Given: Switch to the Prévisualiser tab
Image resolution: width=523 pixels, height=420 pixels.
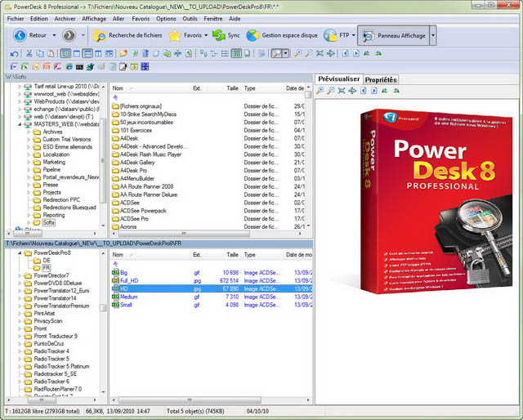Looking at the screenshot, I should [x=339, y=79].
